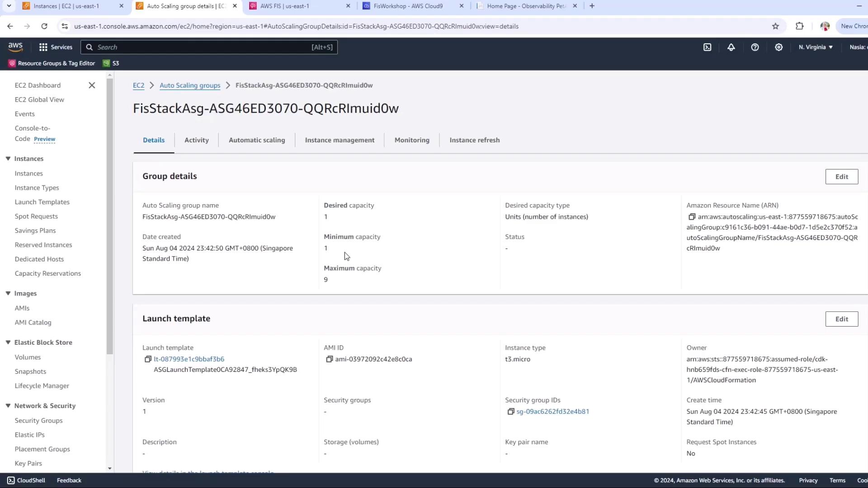This screenshot has width=868, height=488.
Task: Edit the Group details section
Action: pos(841,177)
